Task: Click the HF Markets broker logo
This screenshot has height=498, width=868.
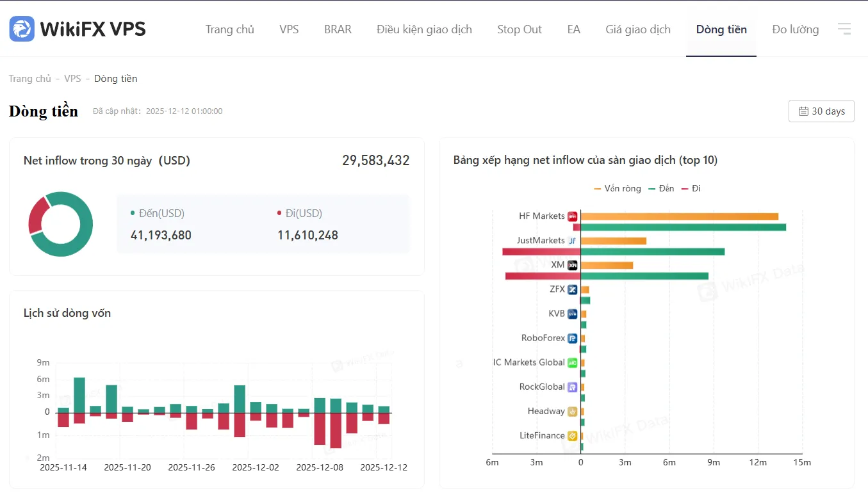Action: point(573,216)
